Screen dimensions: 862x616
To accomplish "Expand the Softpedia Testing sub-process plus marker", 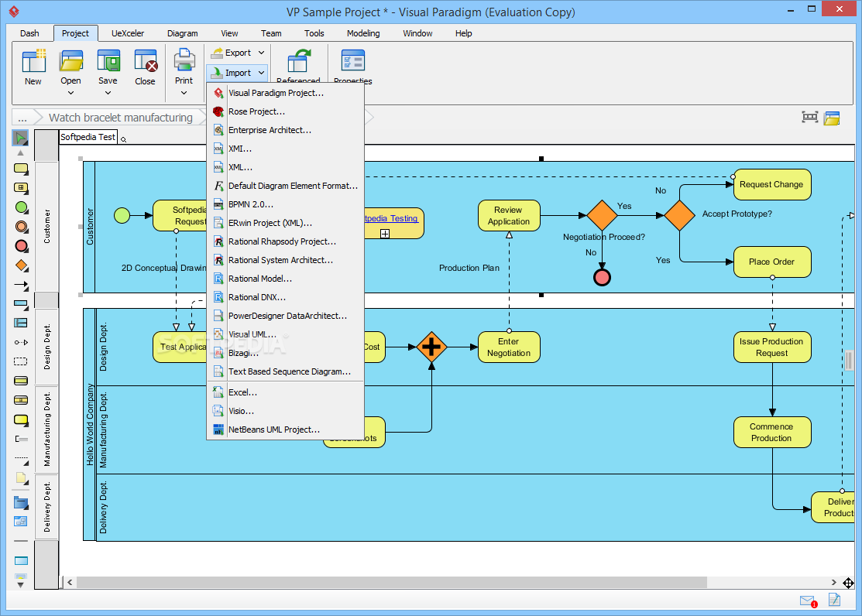I will coord(385,234).
